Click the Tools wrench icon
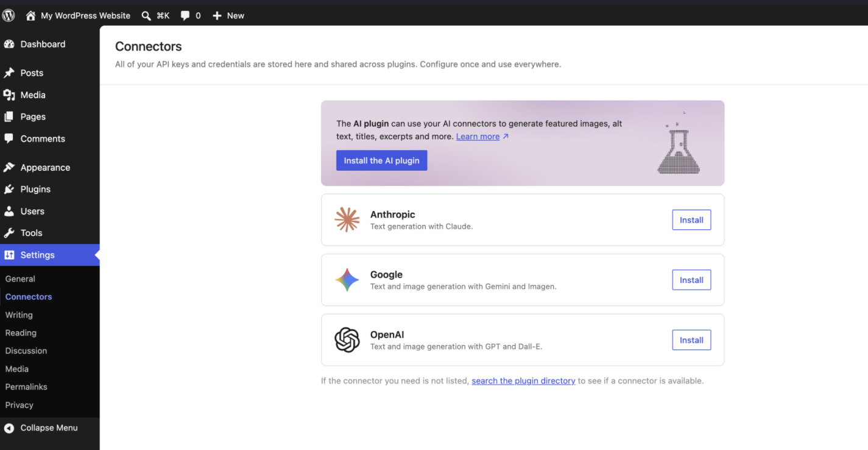This screenshot has height=450, width=868. click(9, 233)
